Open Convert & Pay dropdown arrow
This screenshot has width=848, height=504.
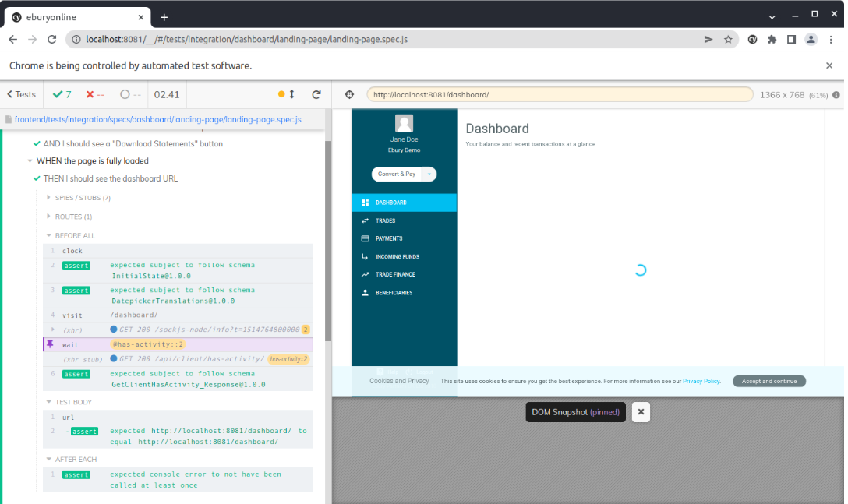pyautogui.click(x=429, y=174)
